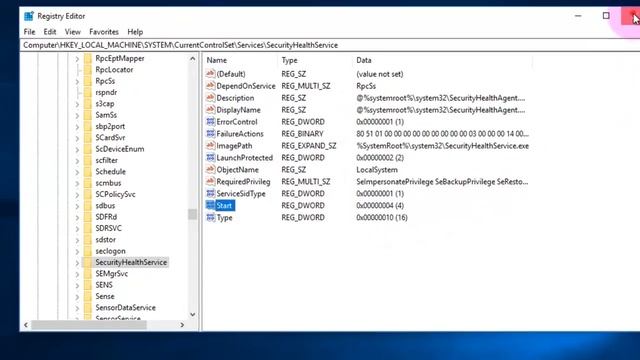Screen dimensions: 640x360
Task: Maximize the Registry Editor window
Action: tap(606, 16)
